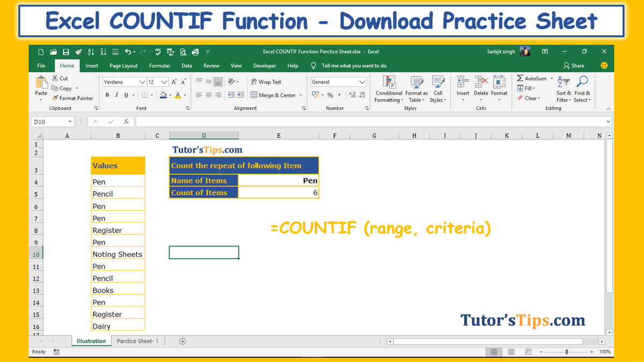Click the Insert cells button

click(463, 89)
